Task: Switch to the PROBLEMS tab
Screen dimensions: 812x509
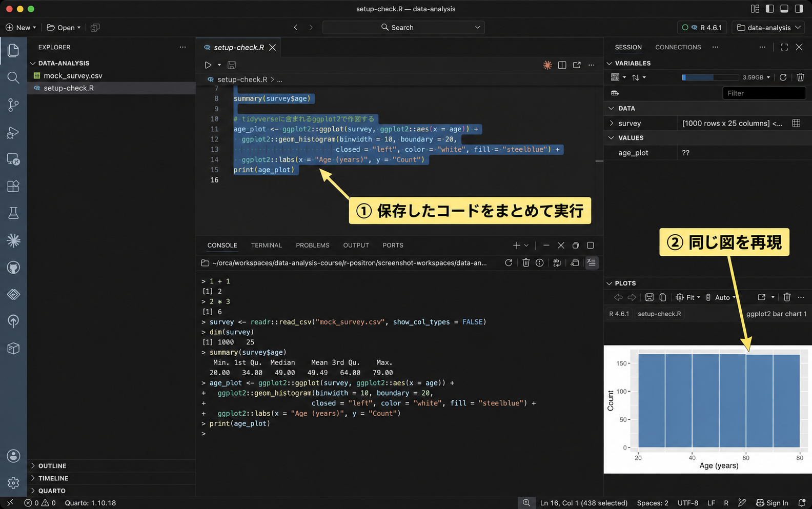Action: coord(312,246)
